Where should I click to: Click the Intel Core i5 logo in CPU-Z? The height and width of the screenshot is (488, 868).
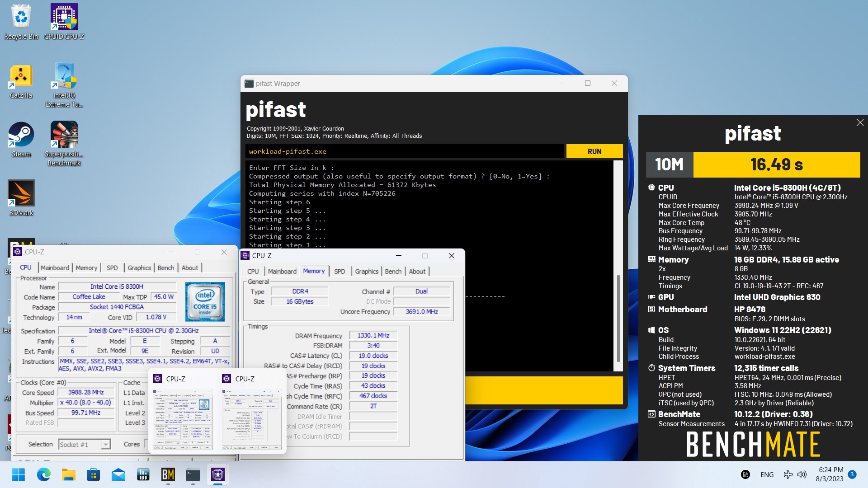[205, 301]
